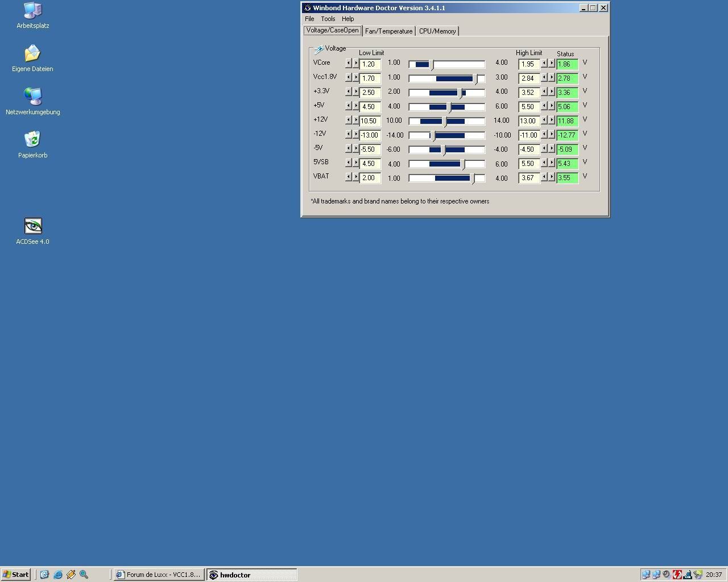Decrease the -12V low limit with left arrow

click(348, 134)
